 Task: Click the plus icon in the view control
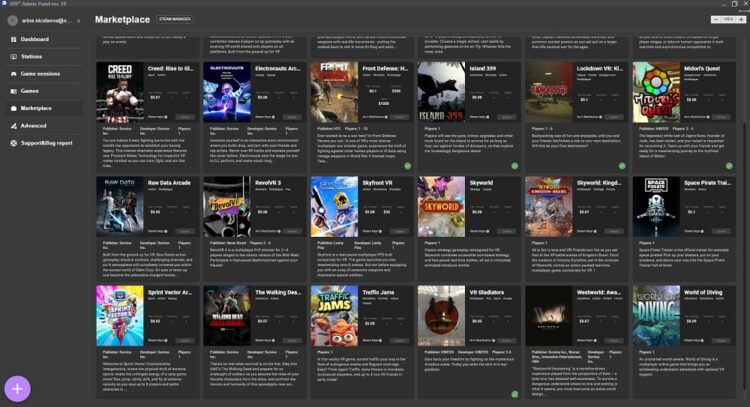tap(741, 20)
